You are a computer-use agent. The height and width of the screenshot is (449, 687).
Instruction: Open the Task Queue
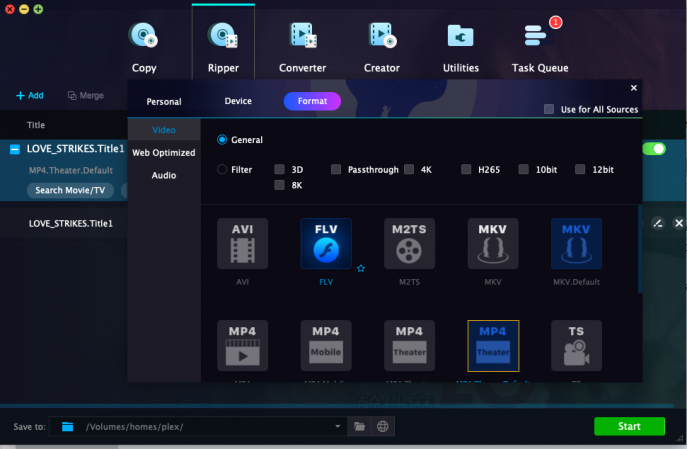[540, 47]
